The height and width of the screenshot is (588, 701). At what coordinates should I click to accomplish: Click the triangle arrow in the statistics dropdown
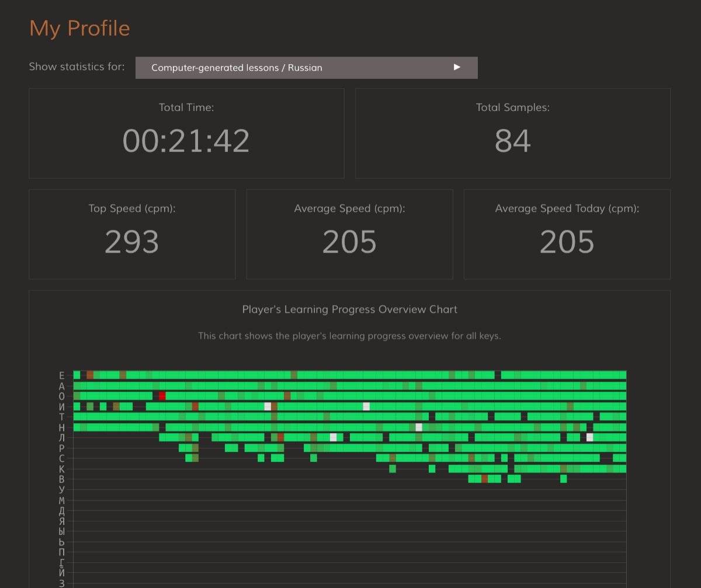(457, 67)
